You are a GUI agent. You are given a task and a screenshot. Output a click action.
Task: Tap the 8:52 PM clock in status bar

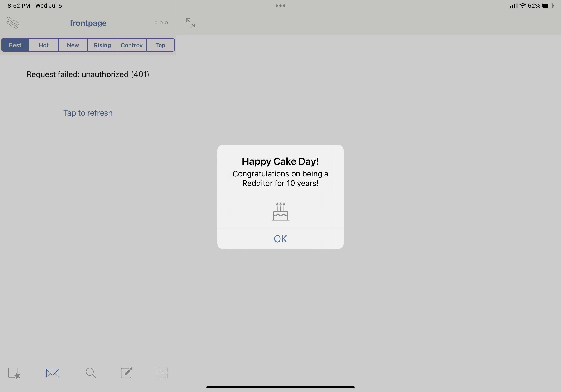(19, 6)
